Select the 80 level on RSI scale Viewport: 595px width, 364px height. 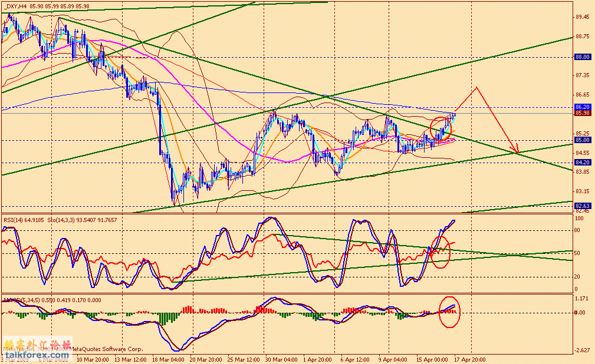click(x=577, y=230)
